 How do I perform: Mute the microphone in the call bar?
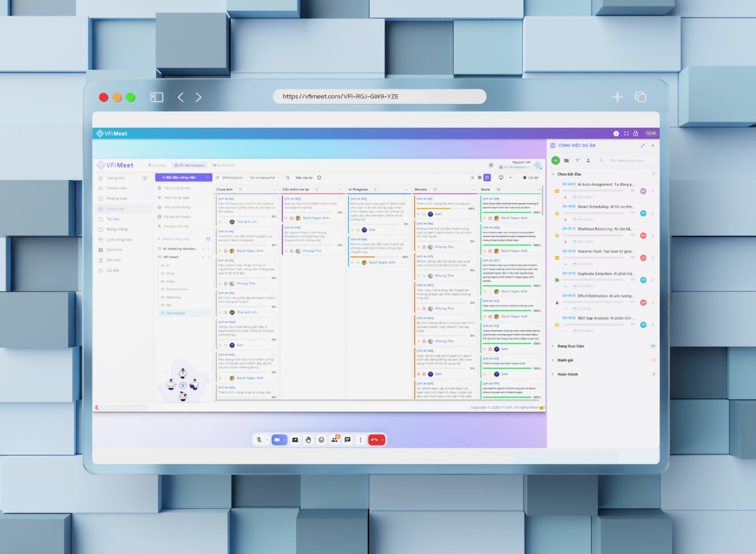click(x=259, y=440)
